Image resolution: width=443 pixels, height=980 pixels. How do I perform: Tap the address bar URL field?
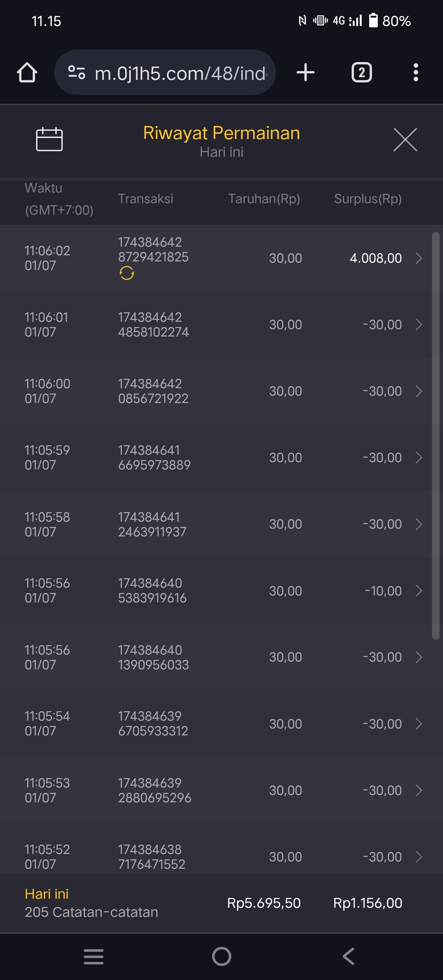coord(180,73)
